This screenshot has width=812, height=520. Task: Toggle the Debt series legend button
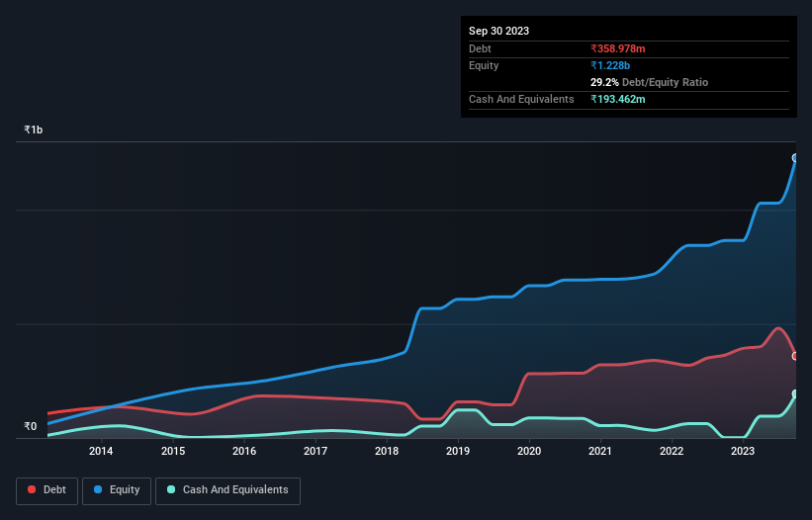tap(46, 490)
